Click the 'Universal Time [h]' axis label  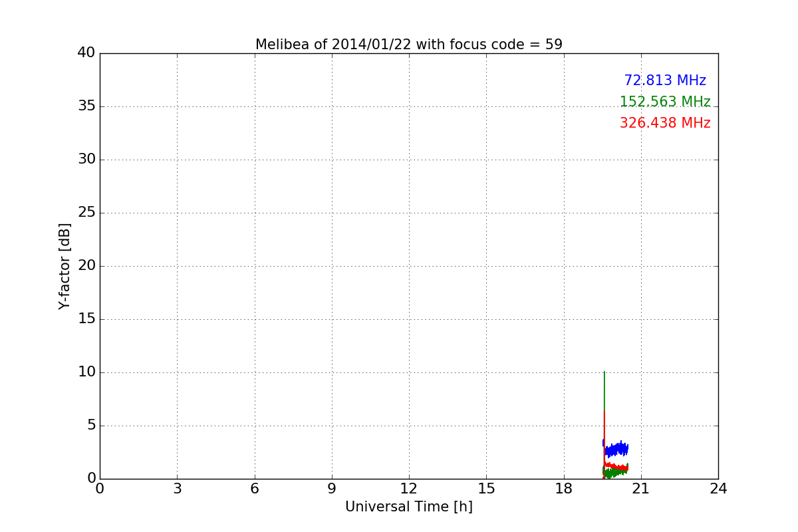point(409,507)
